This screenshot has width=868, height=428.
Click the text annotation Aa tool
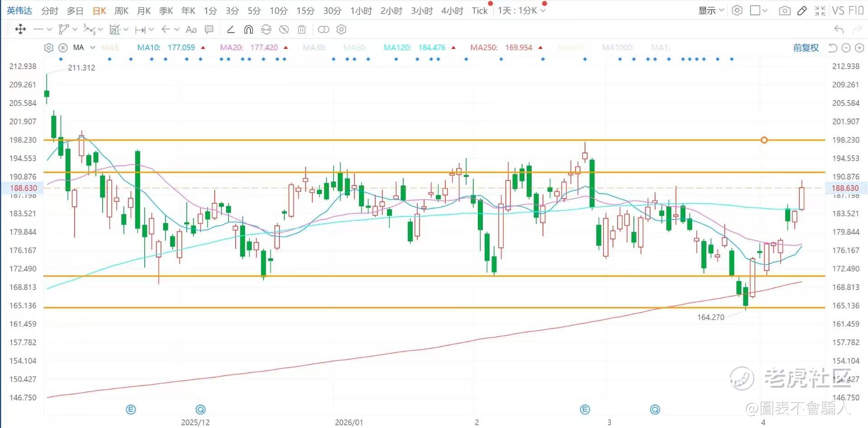pos(191,29)
